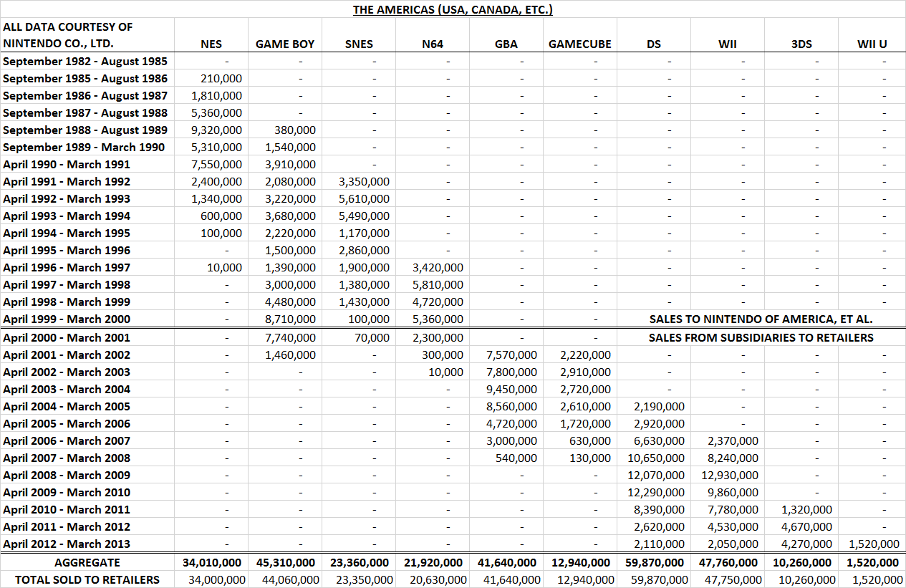Click the row label April 2002 - March 2003
Screen dimensions: 906x588
67,372
